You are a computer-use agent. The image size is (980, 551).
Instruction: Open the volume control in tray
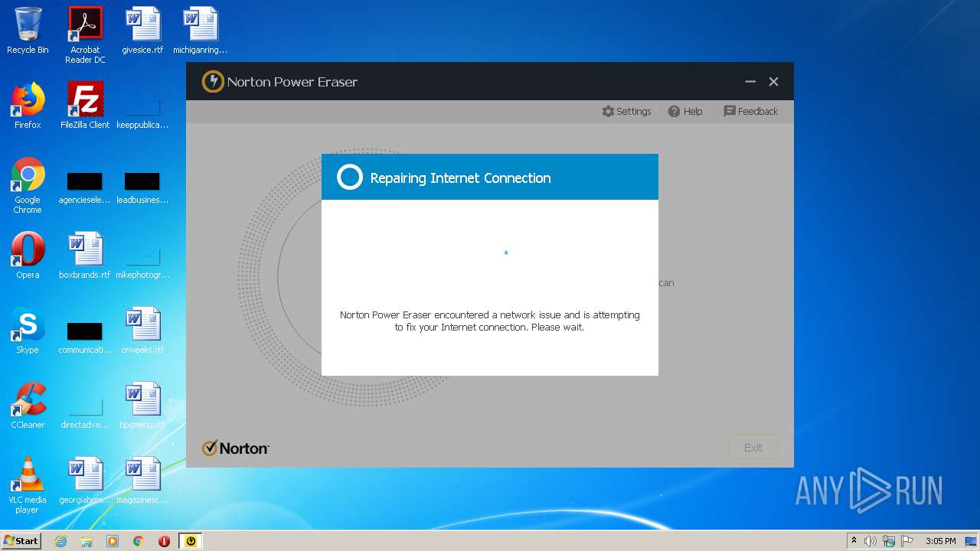pos(870,541)
